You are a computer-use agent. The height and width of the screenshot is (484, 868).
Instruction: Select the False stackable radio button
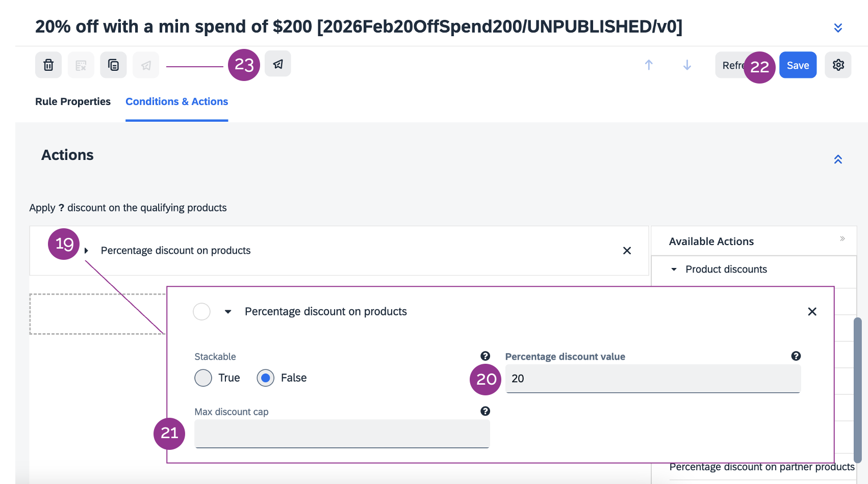click(266, 378)
